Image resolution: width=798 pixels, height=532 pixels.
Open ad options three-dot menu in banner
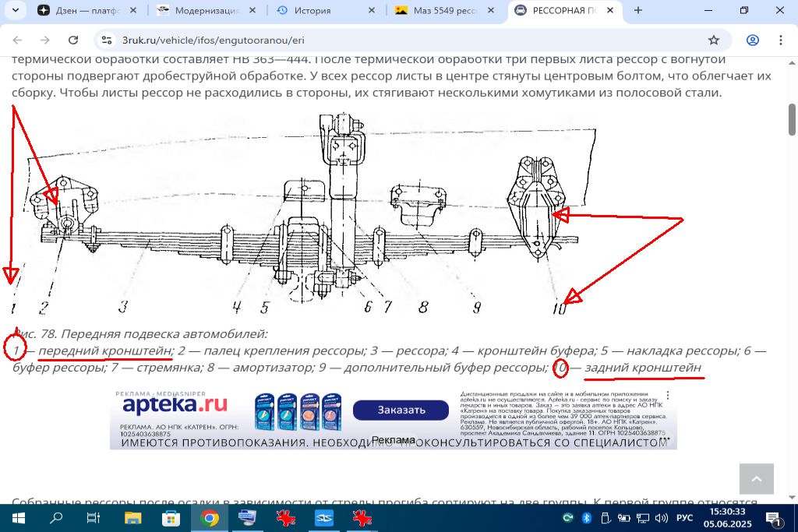(x=667, y=396)
